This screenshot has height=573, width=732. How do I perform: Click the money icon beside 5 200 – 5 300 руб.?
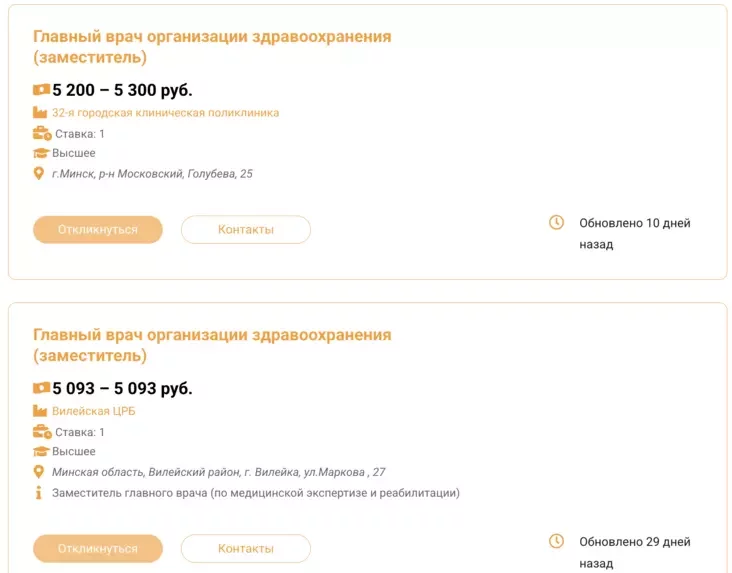tap(41, 90)
